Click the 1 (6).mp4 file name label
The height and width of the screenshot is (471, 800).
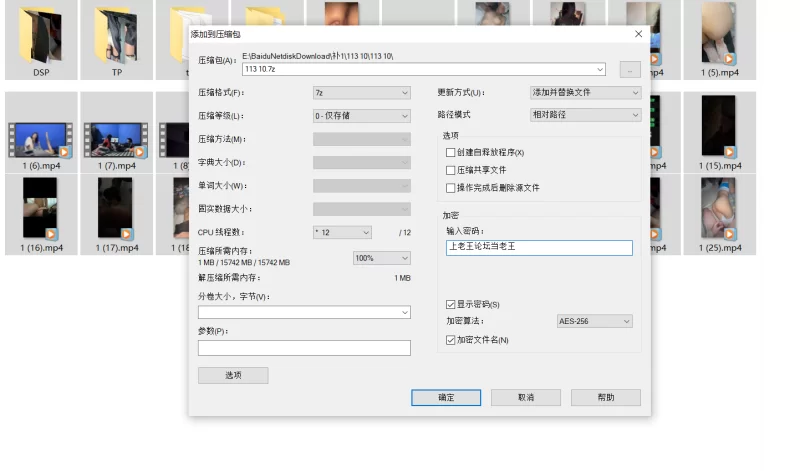[41, 166]
